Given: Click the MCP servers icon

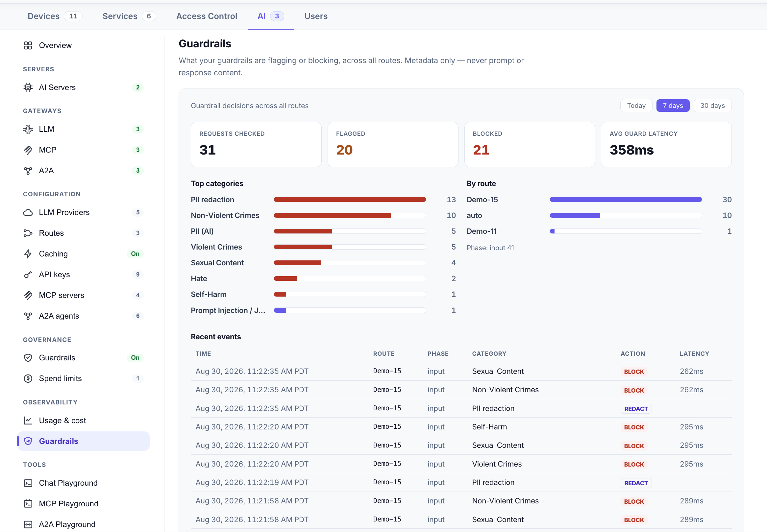Looking at the screenshot, I should click(x=28, y=295).
